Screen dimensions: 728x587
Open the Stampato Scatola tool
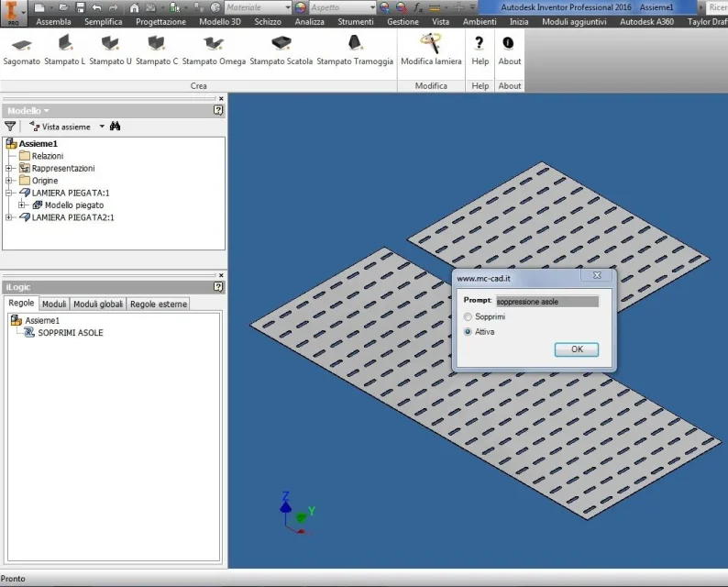(x=281, y=51)
